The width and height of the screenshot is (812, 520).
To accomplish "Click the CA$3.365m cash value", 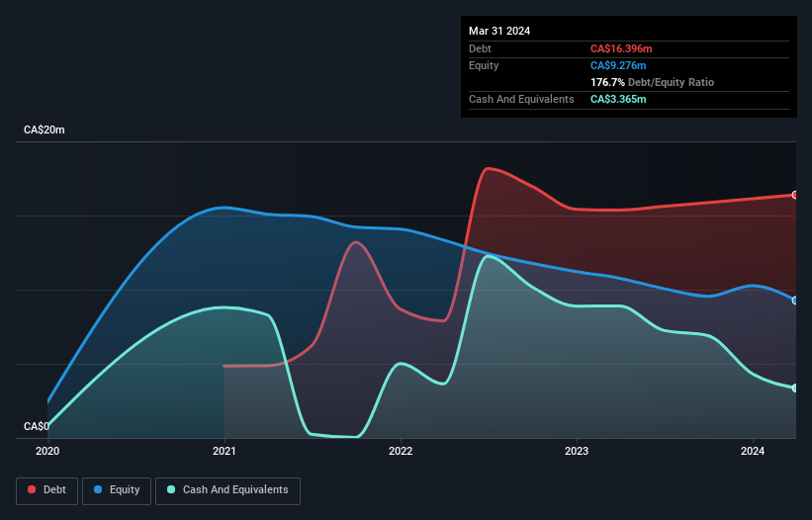I will 618,99.
